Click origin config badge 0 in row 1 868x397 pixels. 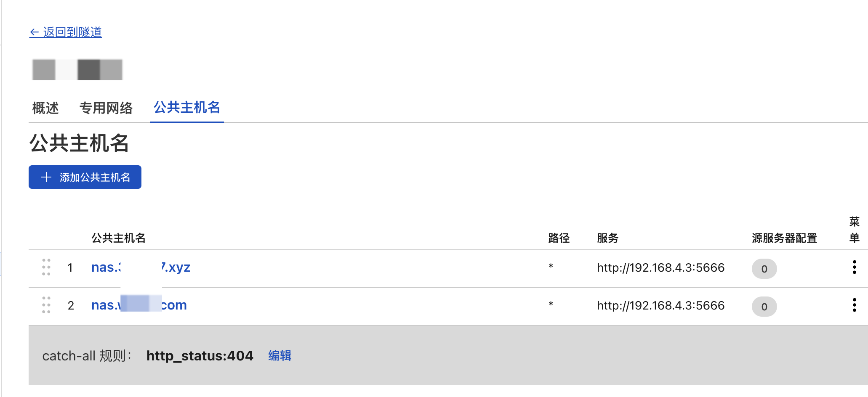click(764, 269)
